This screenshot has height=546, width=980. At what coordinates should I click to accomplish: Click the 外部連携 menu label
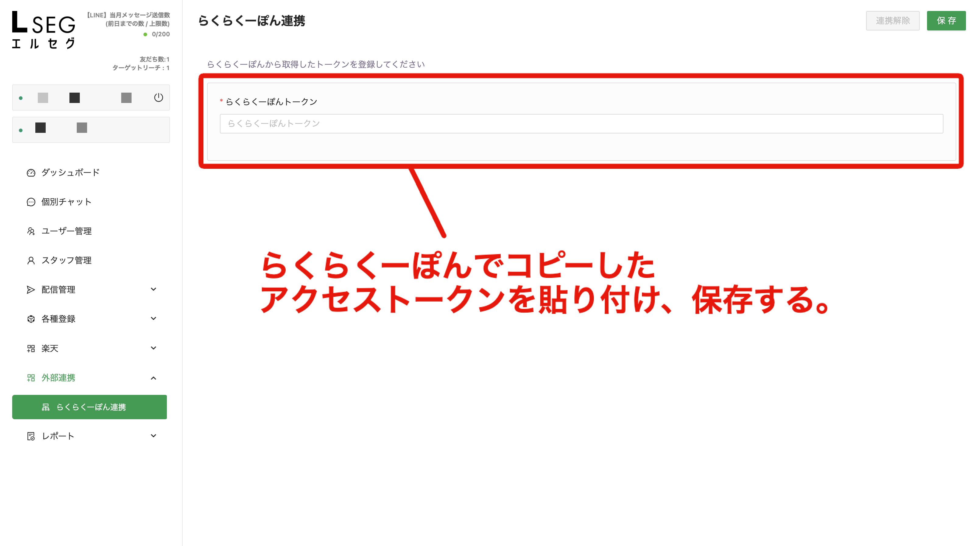(58, 378)
